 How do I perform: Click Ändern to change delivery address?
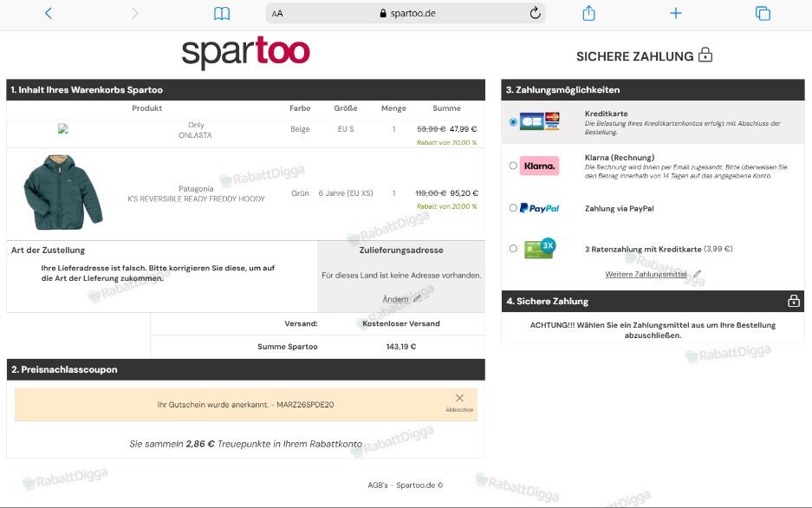(x=396, y=299)
